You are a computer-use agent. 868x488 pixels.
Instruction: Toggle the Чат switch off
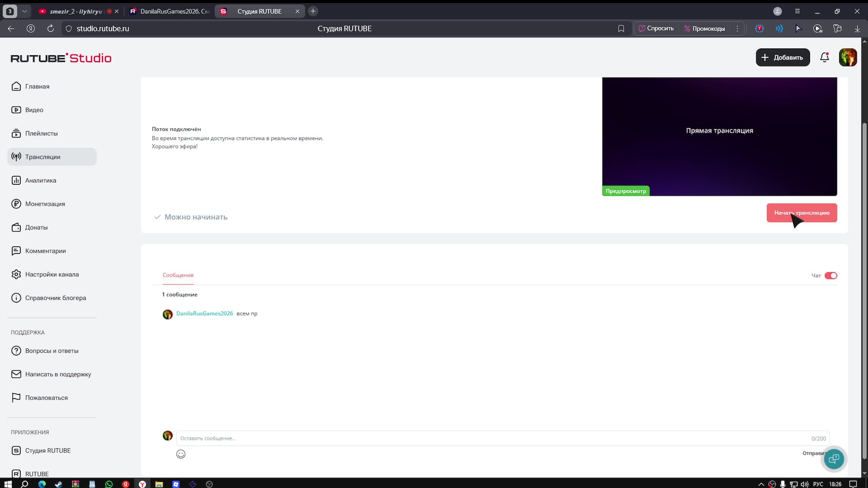pos(831,276)
